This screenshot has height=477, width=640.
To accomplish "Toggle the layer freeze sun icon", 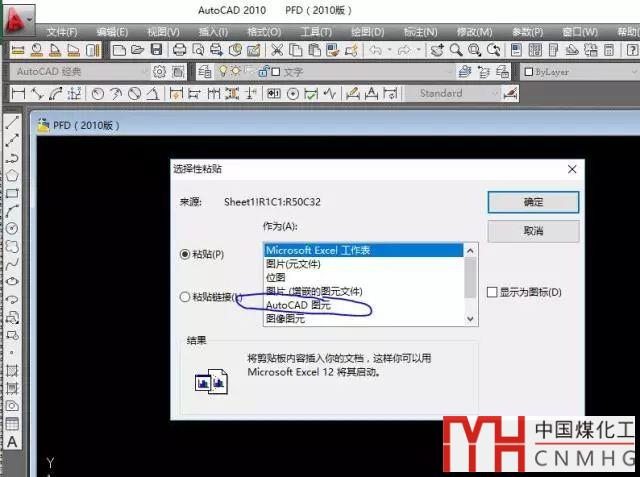I will tap(236, 72).
